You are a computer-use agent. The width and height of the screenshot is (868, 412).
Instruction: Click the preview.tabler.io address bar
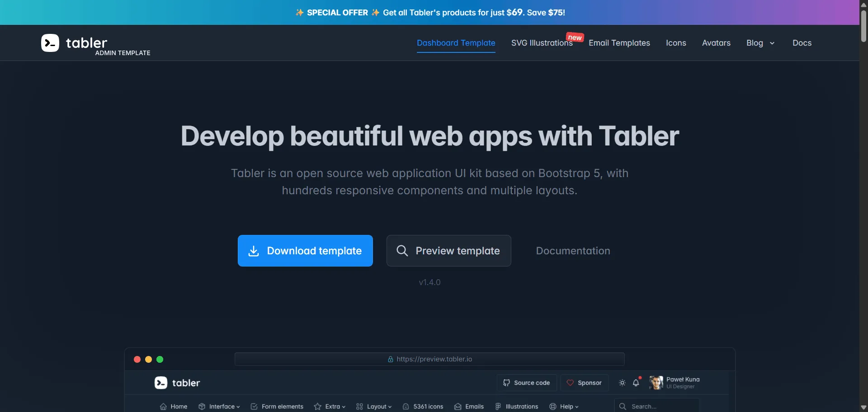tap(429, 359)
